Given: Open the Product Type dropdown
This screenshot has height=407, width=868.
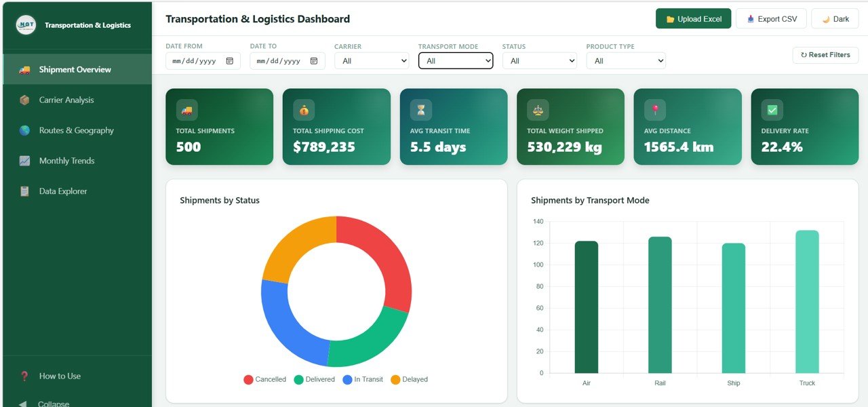Looking at the screenshot, I should (625, 60).
